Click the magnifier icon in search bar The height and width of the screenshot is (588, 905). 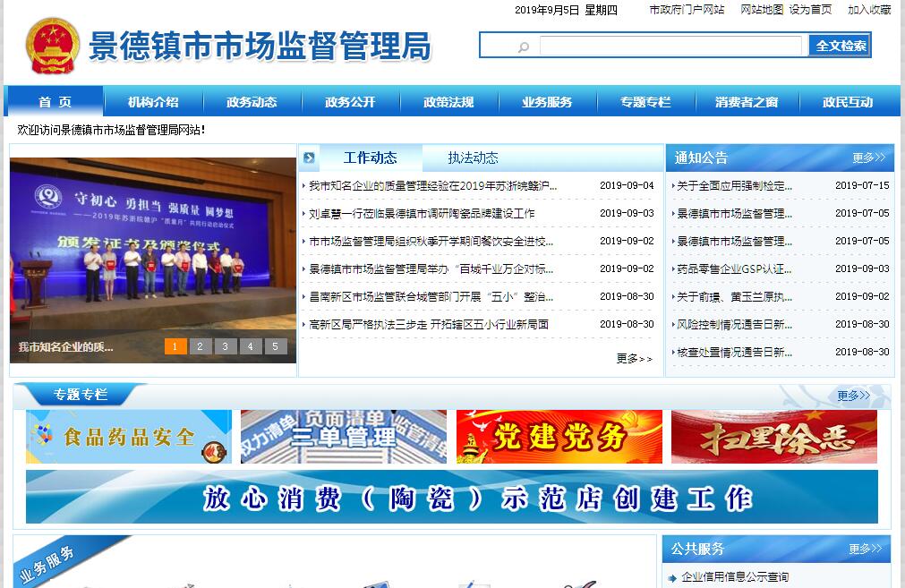[523, 47]
